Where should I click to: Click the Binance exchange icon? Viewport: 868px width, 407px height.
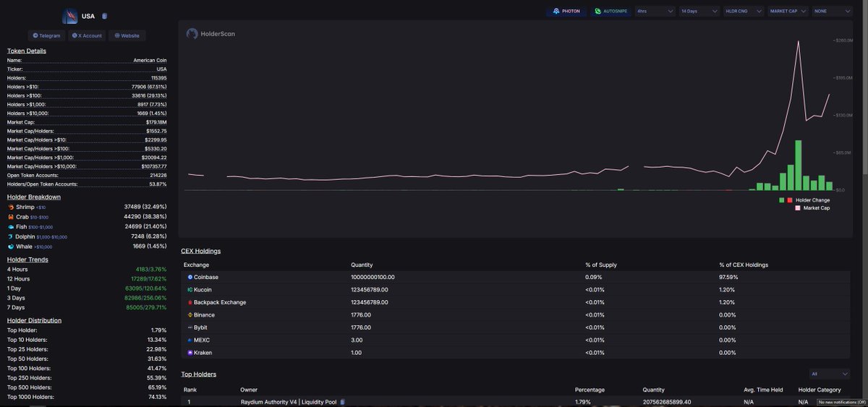pos(190,314)
